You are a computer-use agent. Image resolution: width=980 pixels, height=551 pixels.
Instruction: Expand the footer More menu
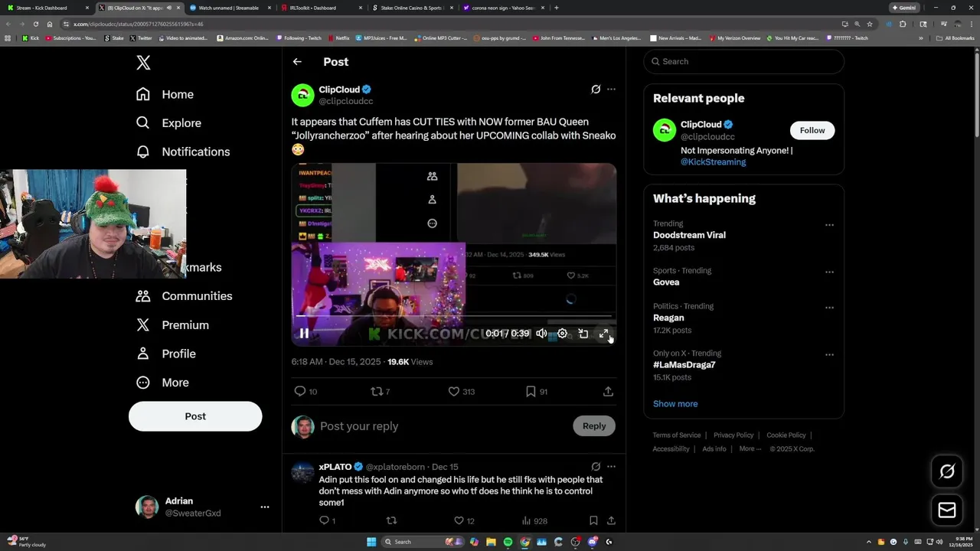tap(750, 449)
